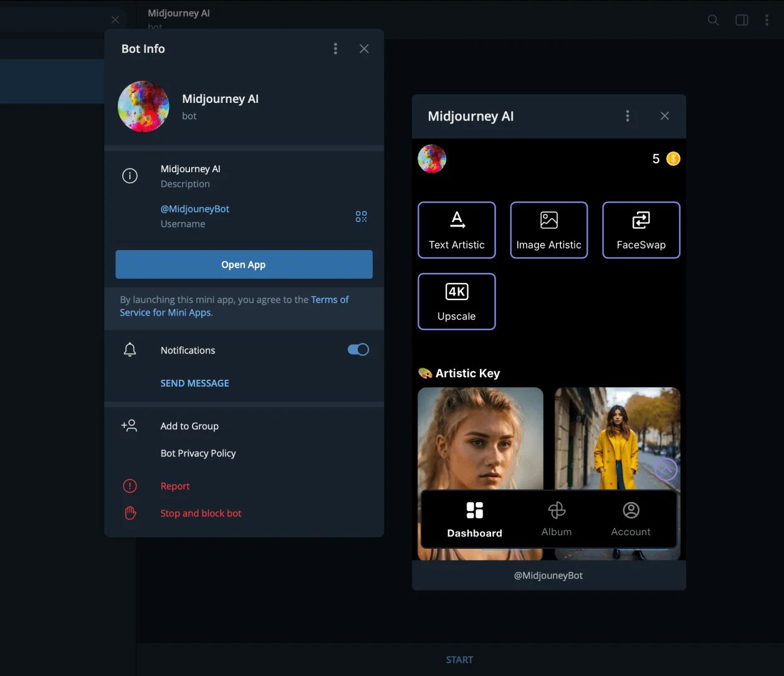
Task: Open the Image Artistic tool
Action: [x=548, y=229]
